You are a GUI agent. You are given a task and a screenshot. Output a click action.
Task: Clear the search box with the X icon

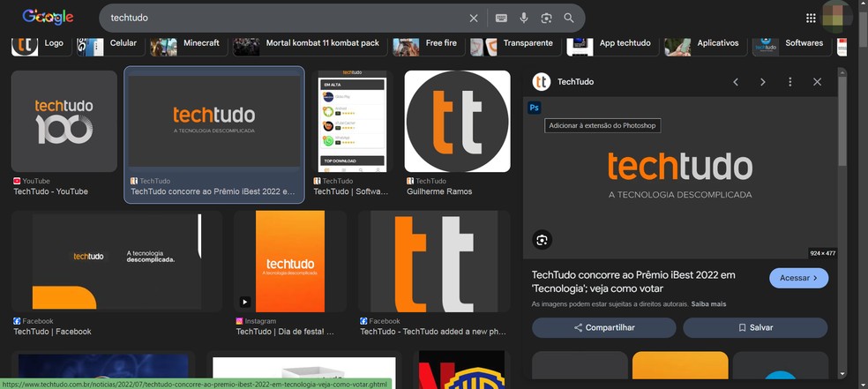(474, 19)
